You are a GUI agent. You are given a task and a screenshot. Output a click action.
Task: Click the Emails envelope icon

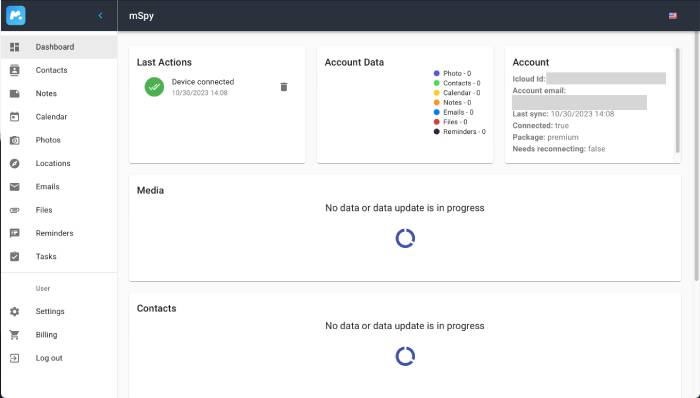pos(15,187)
